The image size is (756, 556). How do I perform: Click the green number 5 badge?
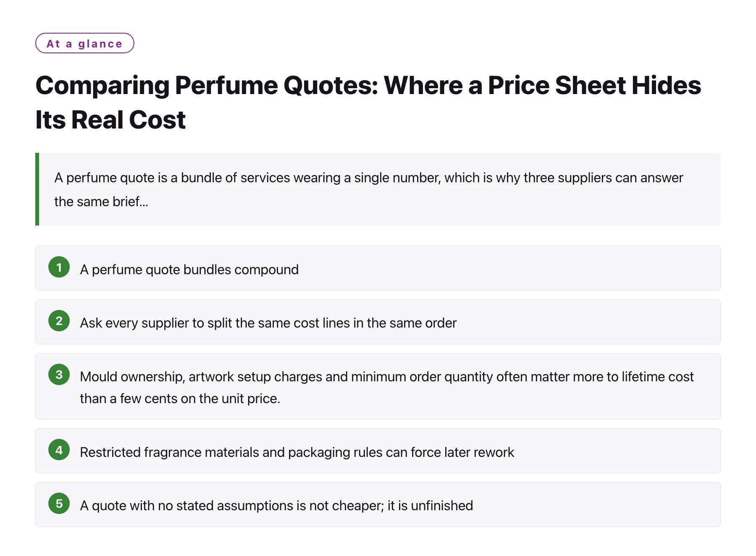click(x=59, y=504)
